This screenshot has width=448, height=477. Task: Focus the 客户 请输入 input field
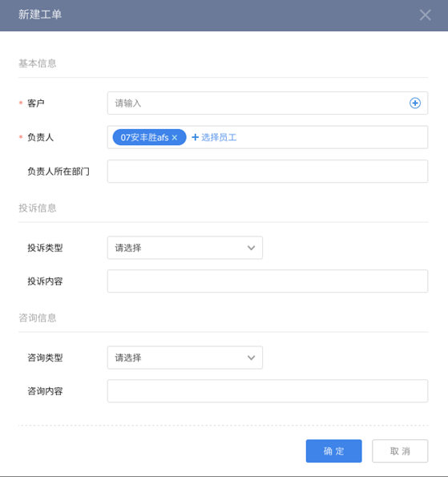268,103
